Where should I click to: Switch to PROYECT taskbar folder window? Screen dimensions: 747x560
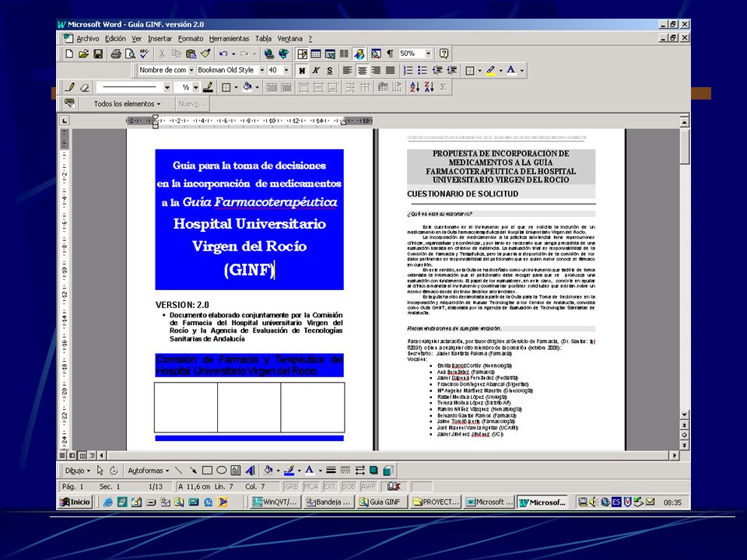435,502
